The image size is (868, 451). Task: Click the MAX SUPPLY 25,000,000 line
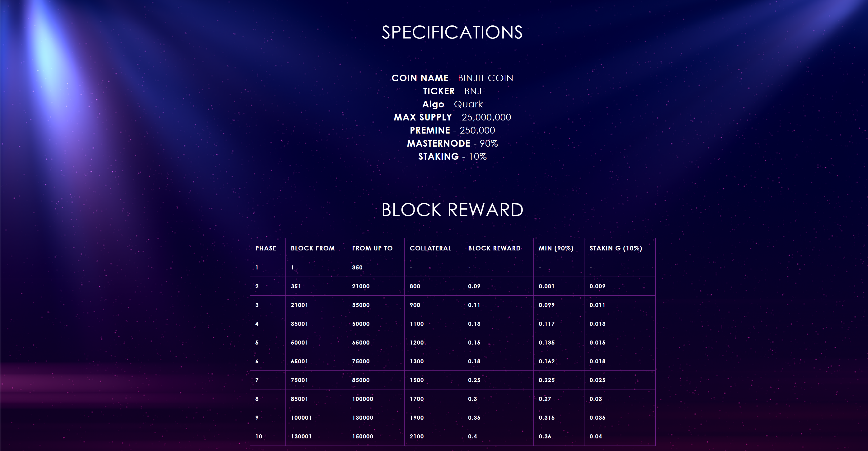(452, 117)
